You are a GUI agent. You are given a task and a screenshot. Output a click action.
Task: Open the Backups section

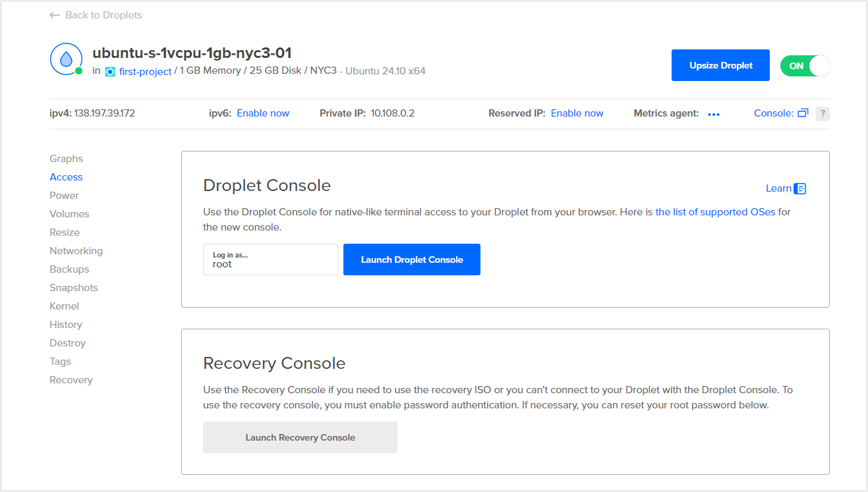pos(69,269)
